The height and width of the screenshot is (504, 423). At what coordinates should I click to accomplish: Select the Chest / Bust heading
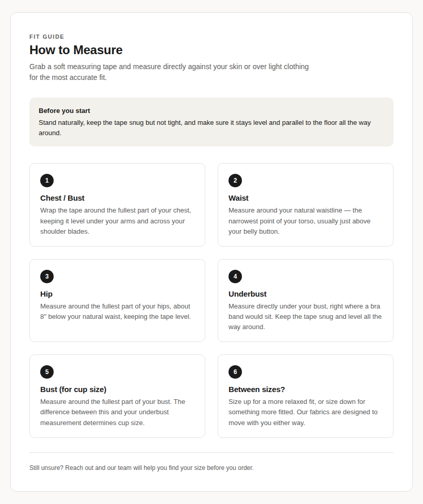tap(62, 198)
